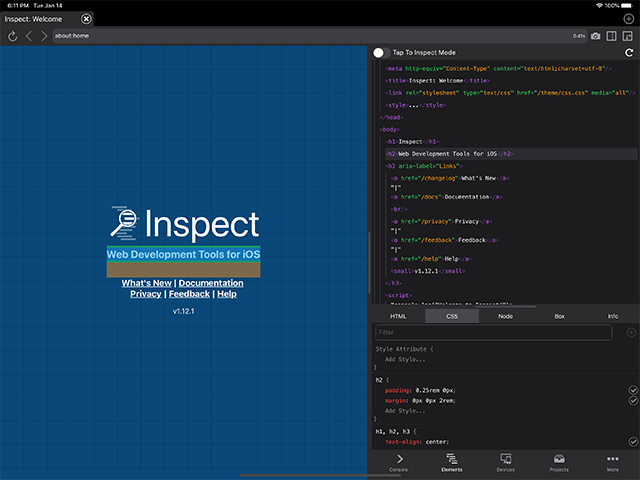Select the body tag node
Screen dimensions: 640x480
389,129
